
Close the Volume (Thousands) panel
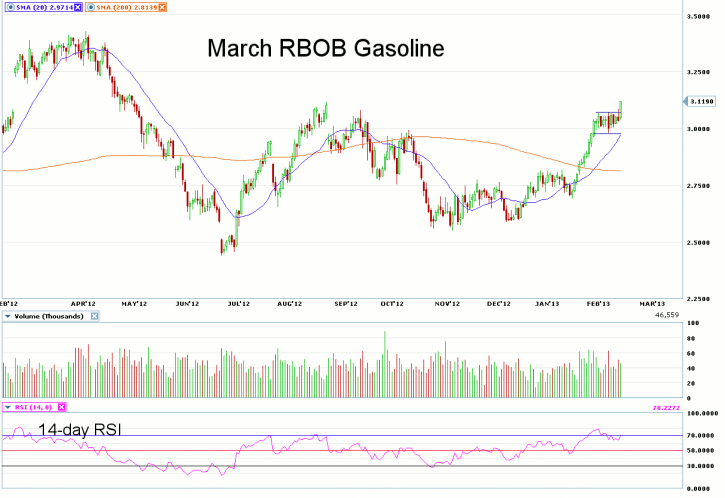pos(96,316)
